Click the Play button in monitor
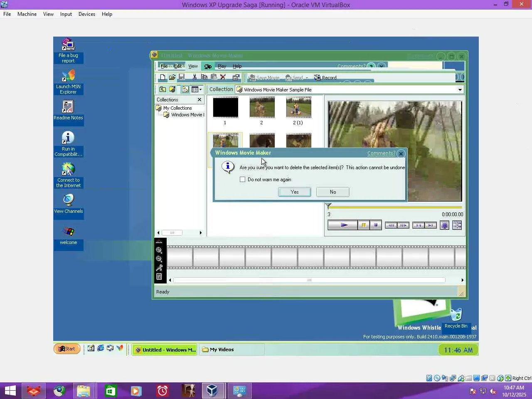This screenshot has height=399, width=532. 342,225
